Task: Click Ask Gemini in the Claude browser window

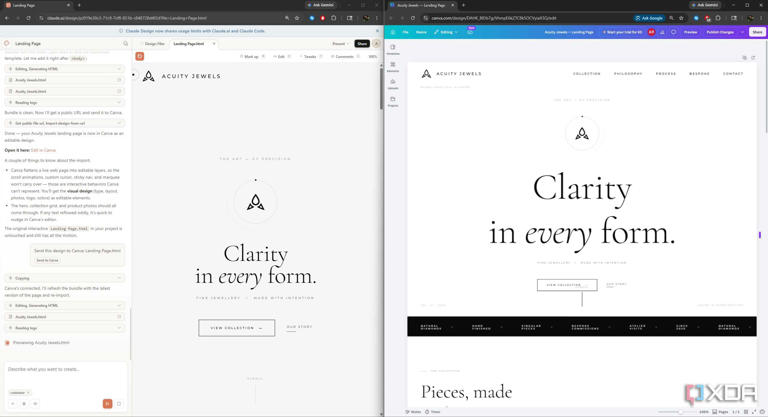Action: tap(321, 5)
